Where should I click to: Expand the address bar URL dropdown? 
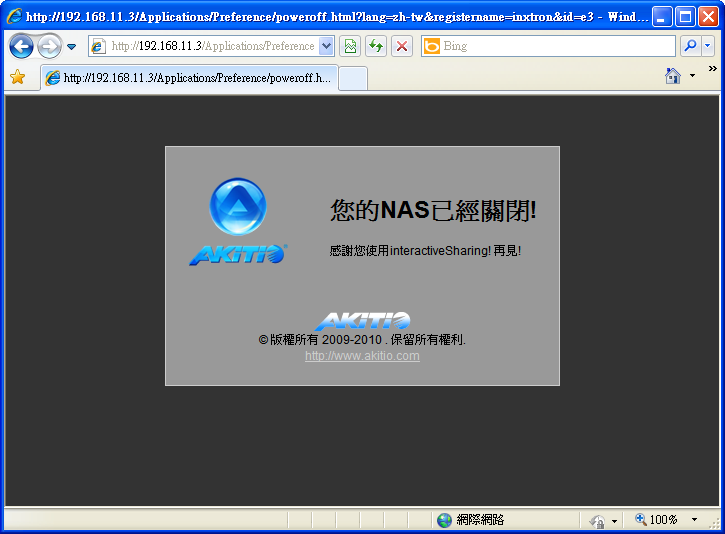[326, 46]
